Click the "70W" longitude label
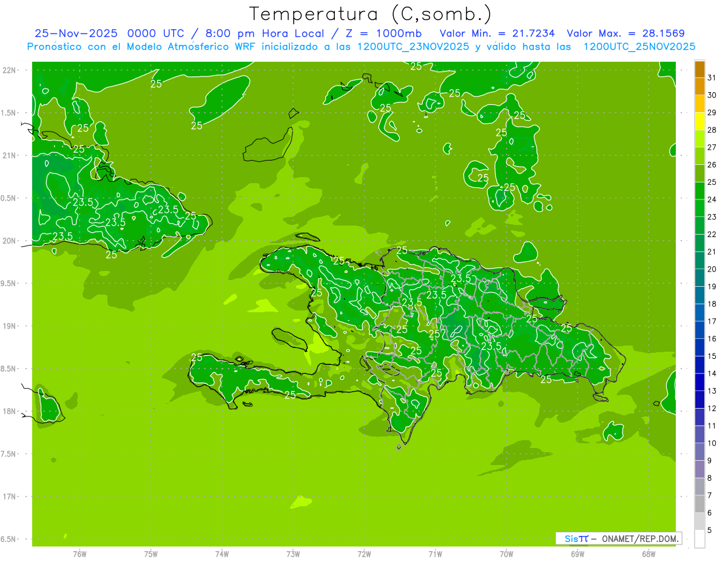This screenshot has height=562, width=728. pyautogui.click(x=507, y=554)
